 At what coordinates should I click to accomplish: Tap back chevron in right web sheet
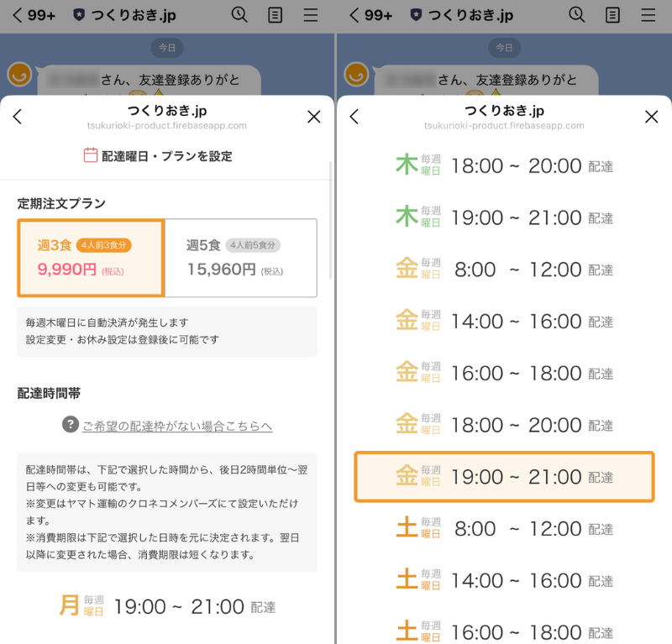pyautogui.click(x=354, y=117)
